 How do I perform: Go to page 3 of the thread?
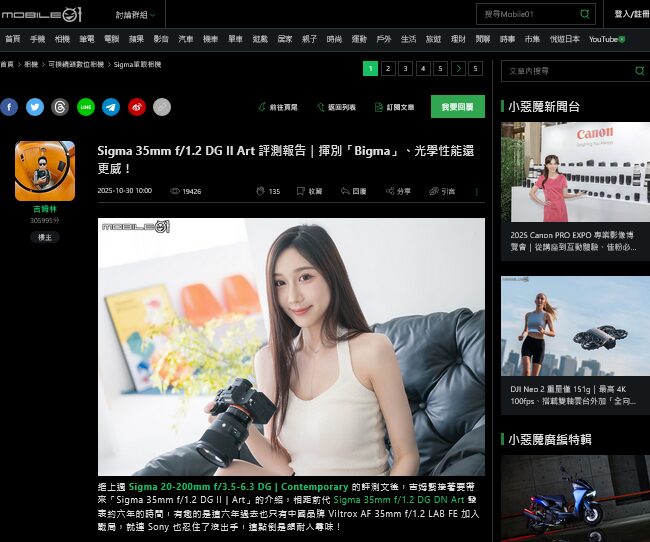(x=405, y=69)
